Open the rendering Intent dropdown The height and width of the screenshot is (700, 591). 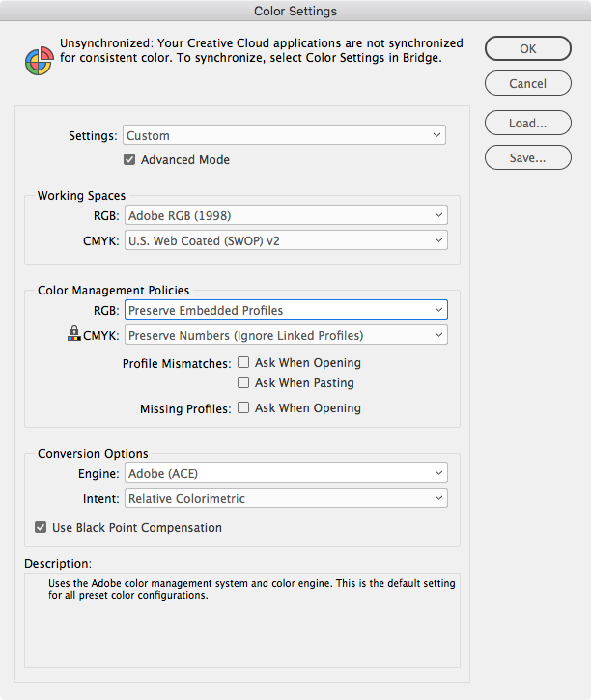coord(286,498)
